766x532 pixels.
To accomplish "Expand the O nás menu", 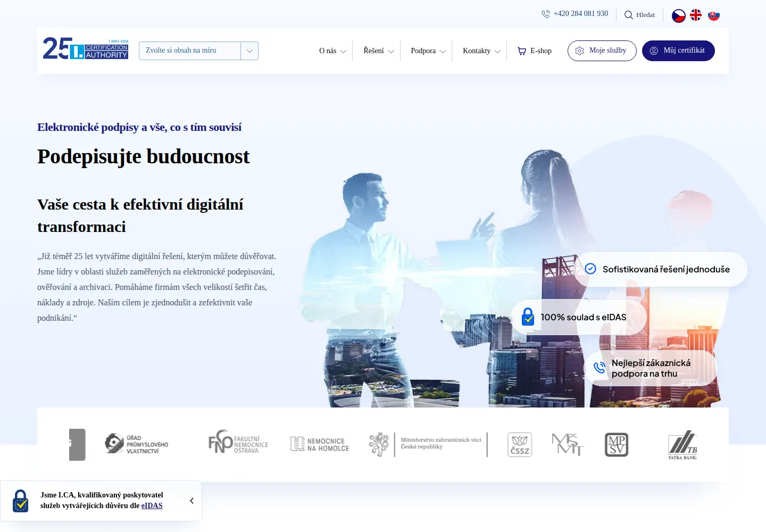I will click(332, 51).
